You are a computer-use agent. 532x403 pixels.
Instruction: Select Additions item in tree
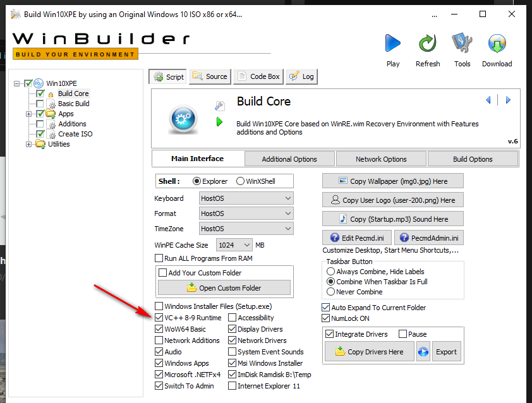72,124
